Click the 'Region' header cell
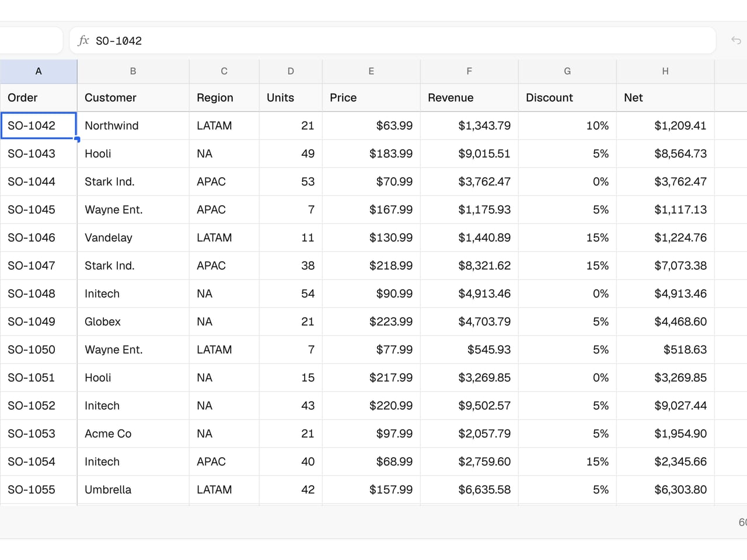 coord(224,97)
